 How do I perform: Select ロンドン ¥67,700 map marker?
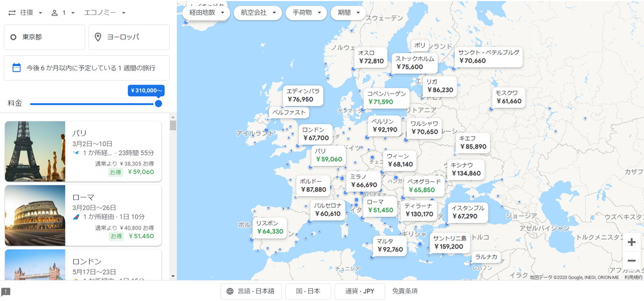(x=315, y=134)
